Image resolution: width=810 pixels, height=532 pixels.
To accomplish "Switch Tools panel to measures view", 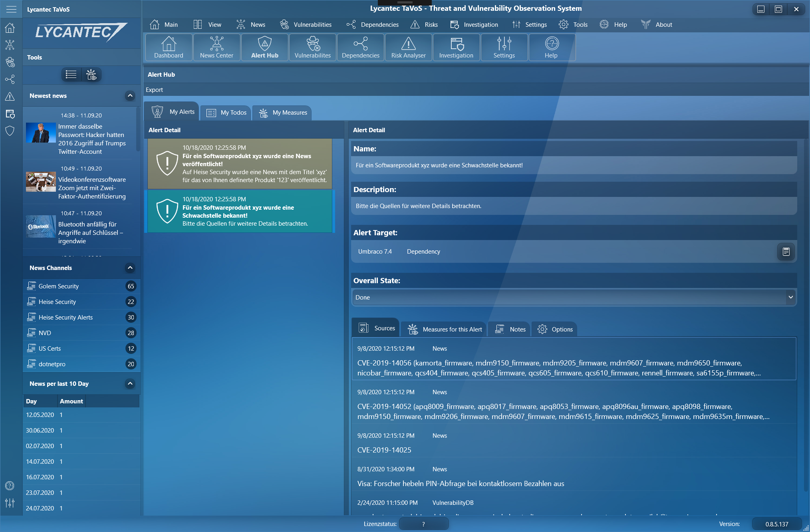I will [x=91, y=74].
